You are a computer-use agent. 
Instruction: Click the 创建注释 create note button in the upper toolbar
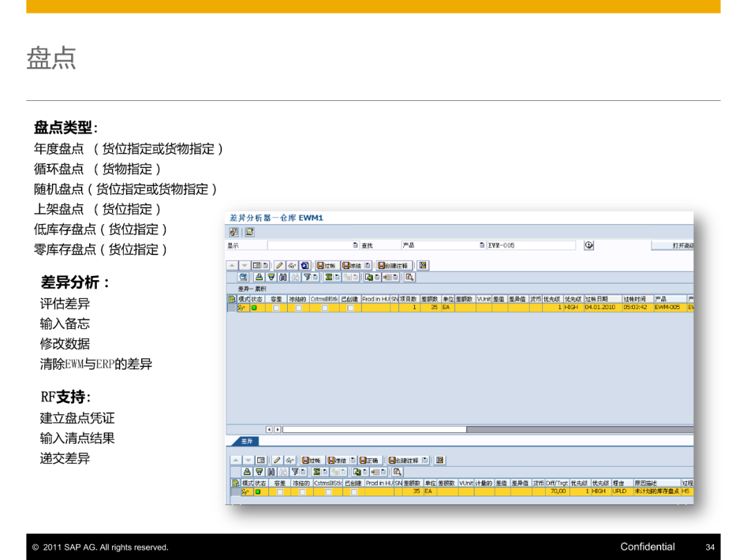coord(394,265)
